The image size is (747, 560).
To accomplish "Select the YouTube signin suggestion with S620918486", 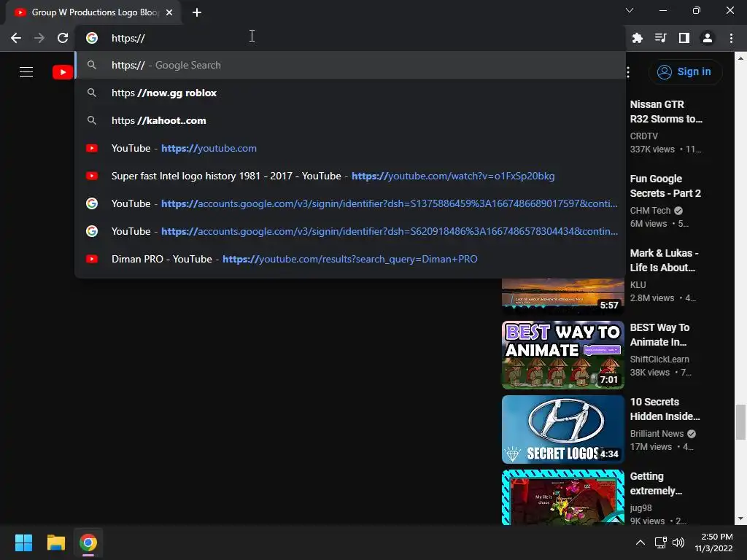I will click(x=350, y=231).
